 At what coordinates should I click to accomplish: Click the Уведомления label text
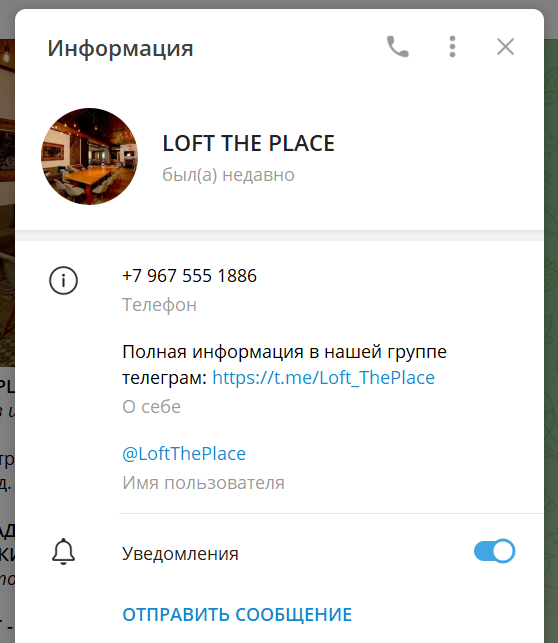180,554
